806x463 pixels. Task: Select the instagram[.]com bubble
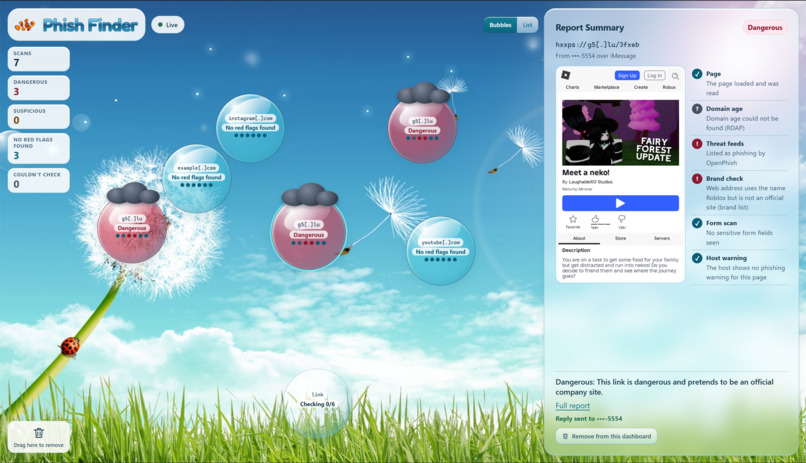[x=250, y=128]
